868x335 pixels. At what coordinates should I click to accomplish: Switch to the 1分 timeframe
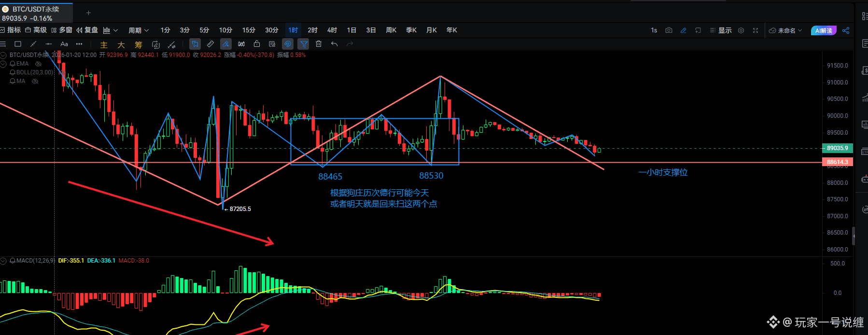[x=165, y=30]
